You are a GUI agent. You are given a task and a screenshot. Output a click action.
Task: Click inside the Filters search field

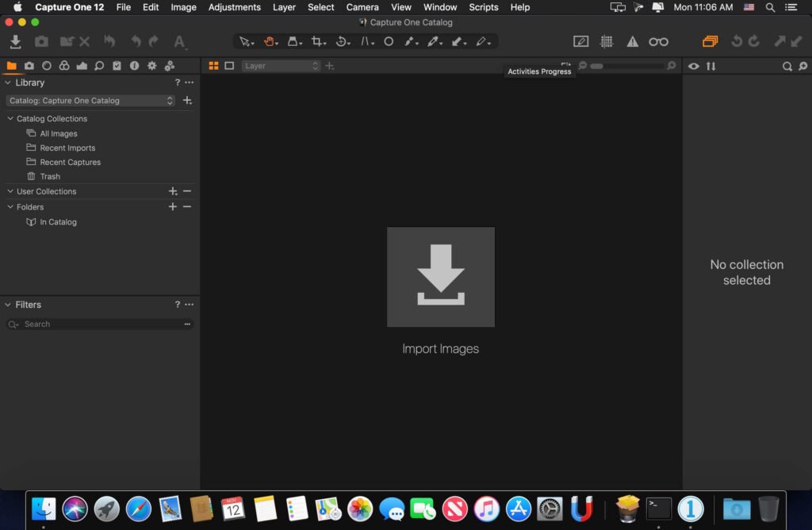point(95,324)
